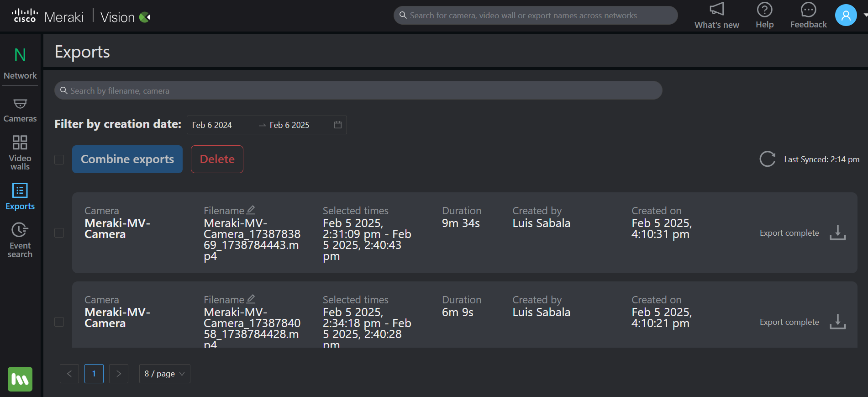Click the refresh sync icon

point(768,159)
